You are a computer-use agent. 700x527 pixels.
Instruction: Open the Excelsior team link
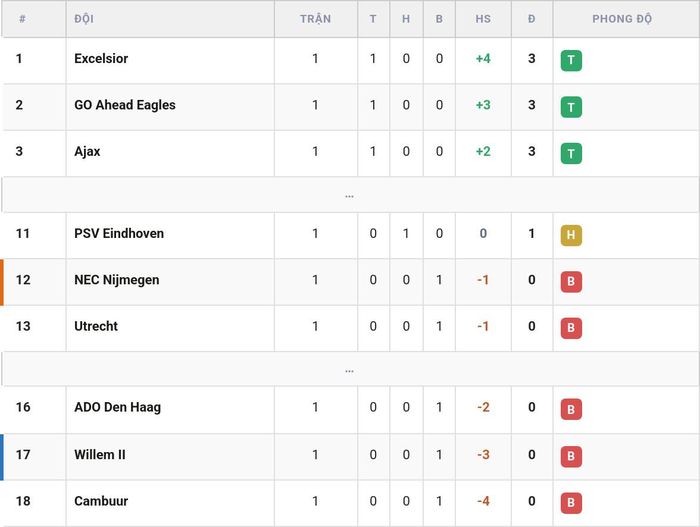tap(101, 59)
